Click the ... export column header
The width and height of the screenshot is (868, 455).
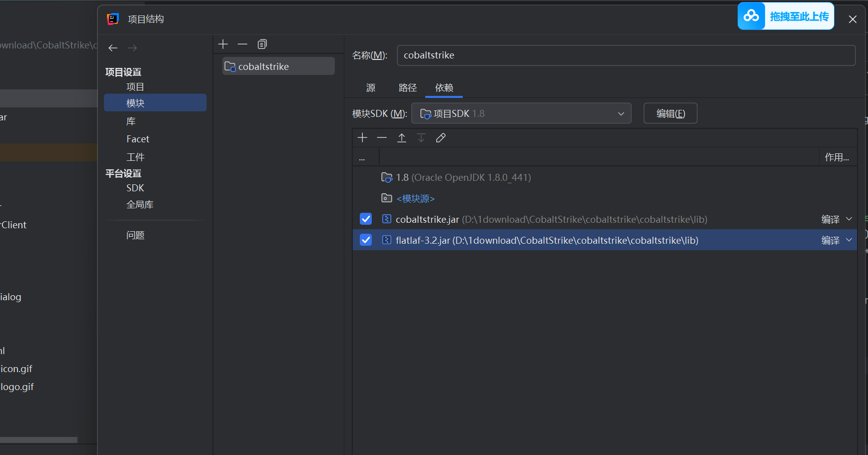click(366, 157)
